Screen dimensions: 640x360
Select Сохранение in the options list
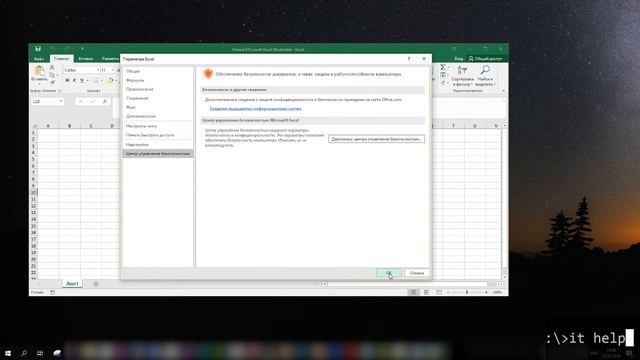(158, 98)
